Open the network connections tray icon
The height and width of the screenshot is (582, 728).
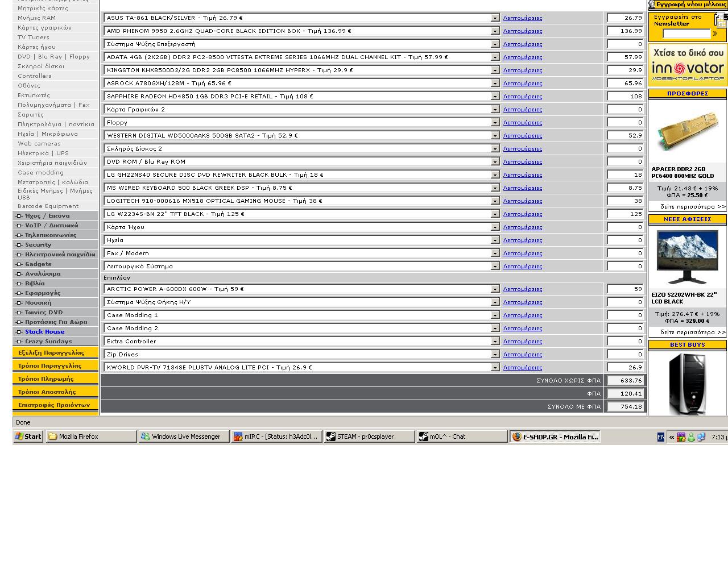click(701, 437)
